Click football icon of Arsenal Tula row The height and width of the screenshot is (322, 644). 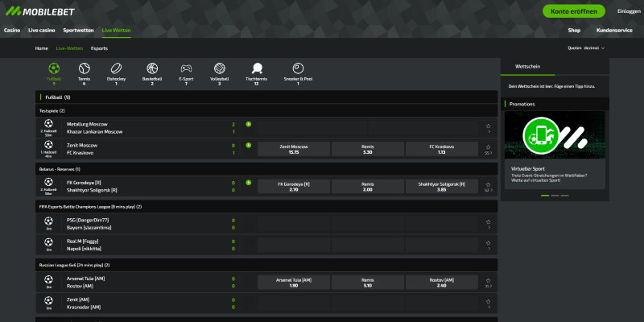[x=48, y=279]
